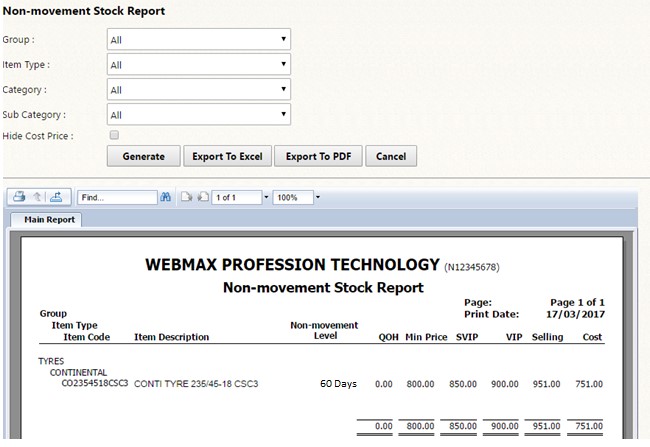Click the Item Description column header
Viewport: 650px width, 447px height.
171,337
